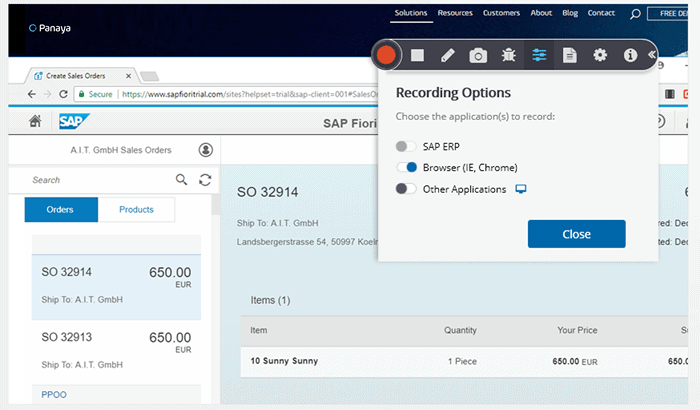Click the stop recording square icon
The image size is (700, 410).
pos(417,55)
